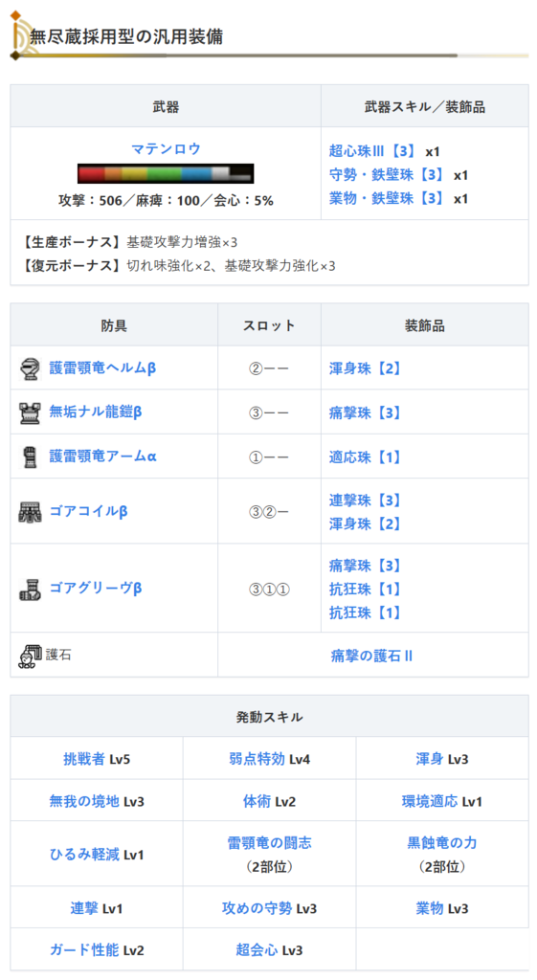Viewport: 537px width, 980px height.
Task: Open the 挑戦者 Lv5 skill link
Action: click(x=97, y=759)
